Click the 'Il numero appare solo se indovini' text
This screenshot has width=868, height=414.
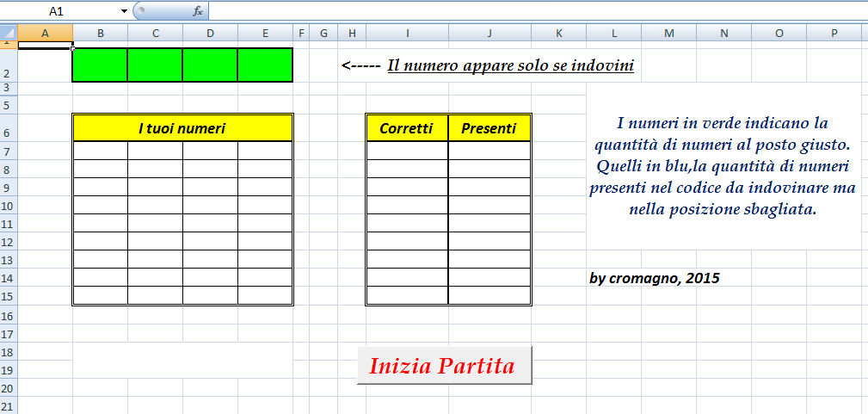[x=510, y=65]
